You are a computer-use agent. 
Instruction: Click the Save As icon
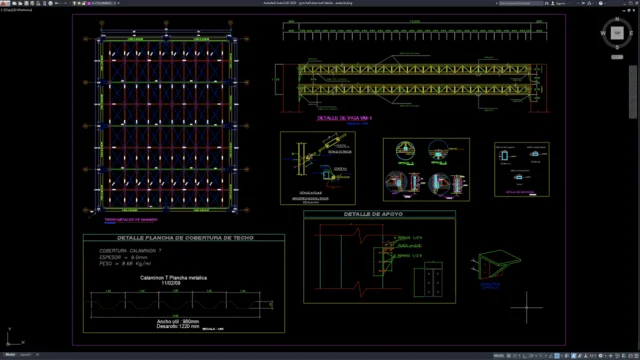pyautogui.click(x=32, y=3)
